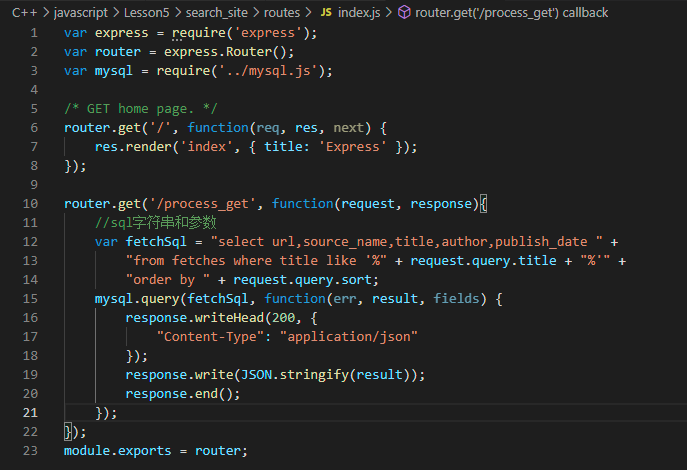This screenshot has height=470, width=687.
Task: Click express.Router() on line 2
Action: coord(225,52)
